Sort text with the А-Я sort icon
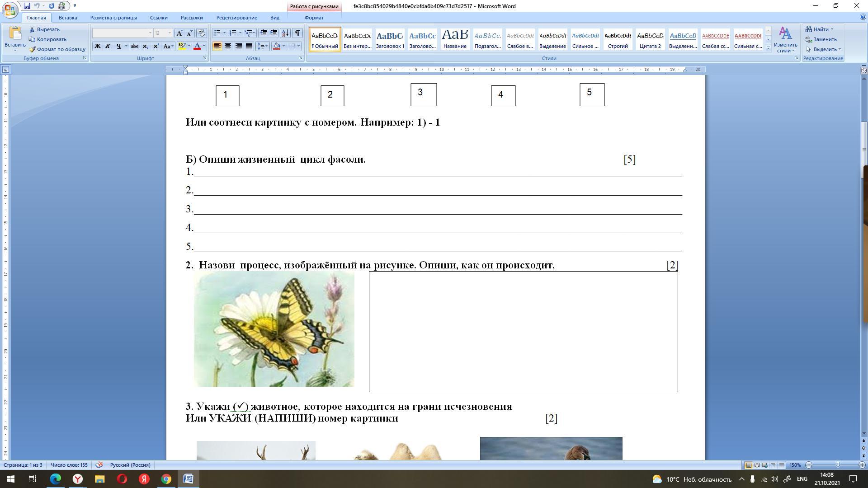The width and height of the screenshot is (868, 488). click(x=285, y=33)
